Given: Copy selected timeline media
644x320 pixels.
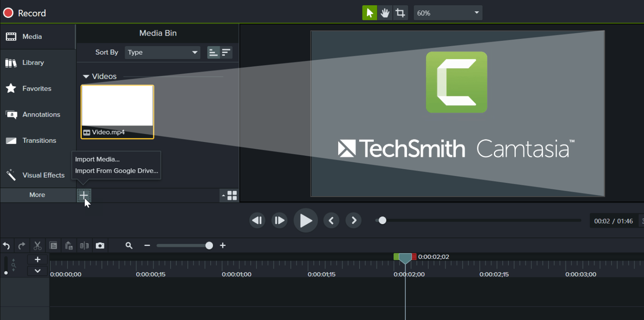Looking at the screenshot, I should coord(53,246).
